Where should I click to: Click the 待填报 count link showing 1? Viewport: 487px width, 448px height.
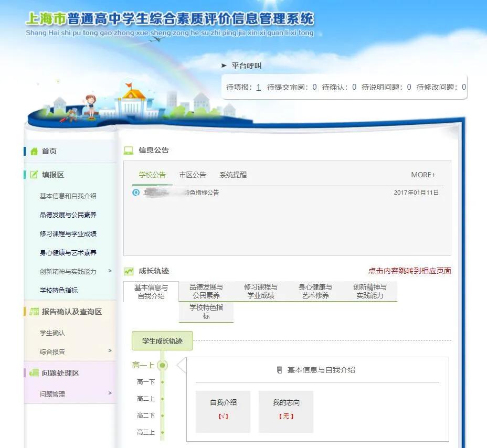coord(257,88)
